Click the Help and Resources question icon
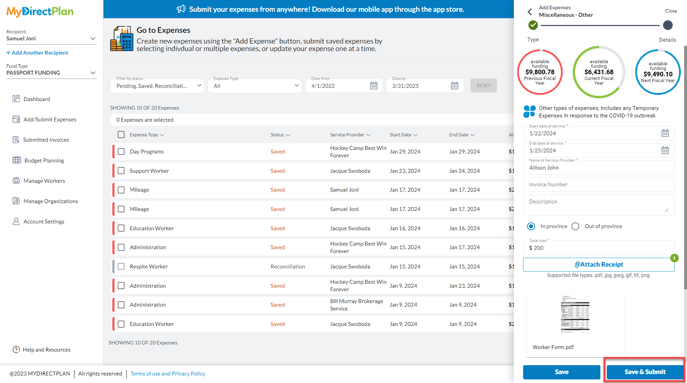Viewport: 687px width, 383px height. pos(16,349)
